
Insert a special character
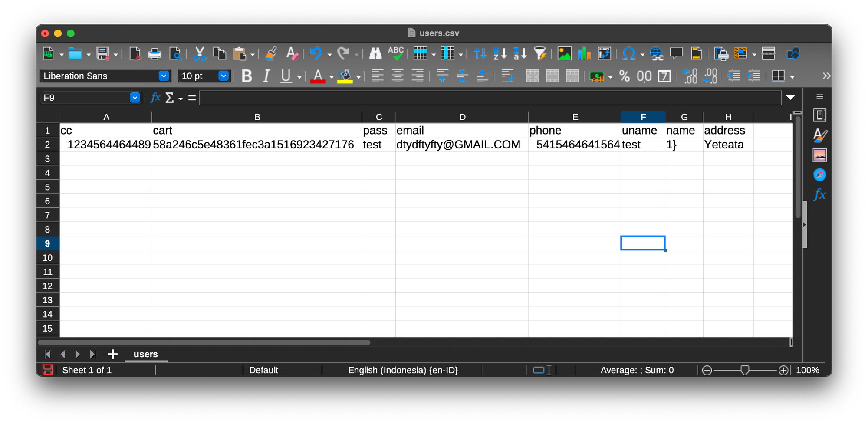pyautogui.click(x=628, y=53)
